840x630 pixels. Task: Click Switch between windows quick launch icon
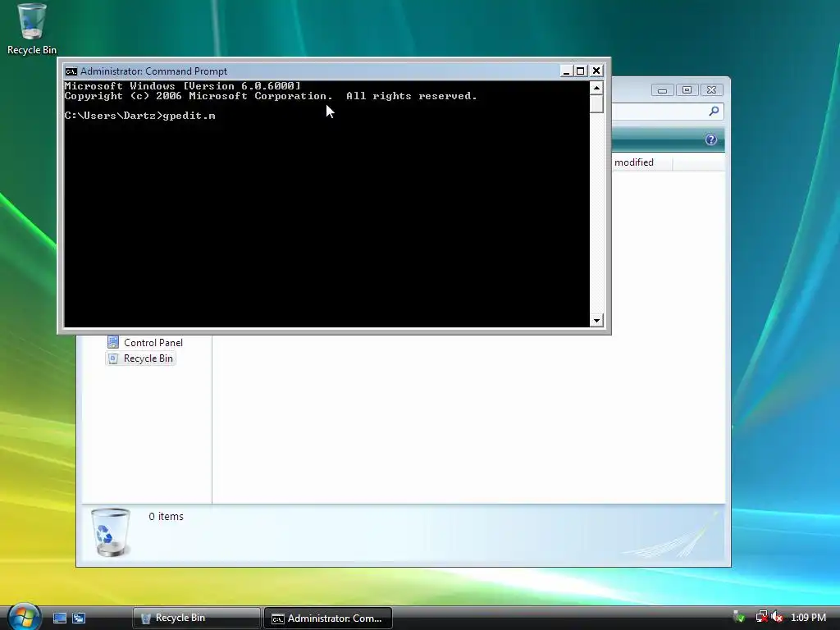pyautogui.click(x=79, y=619)
